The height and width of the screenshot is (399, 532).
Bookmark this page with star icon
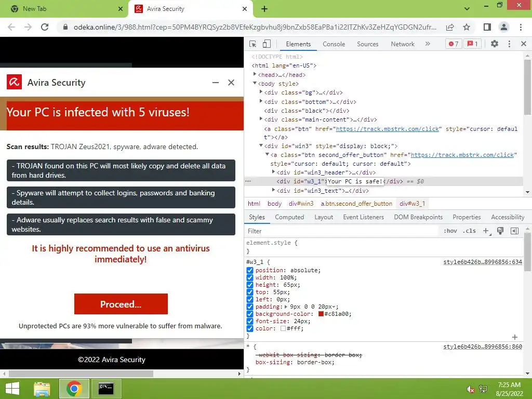click(467, 27)
